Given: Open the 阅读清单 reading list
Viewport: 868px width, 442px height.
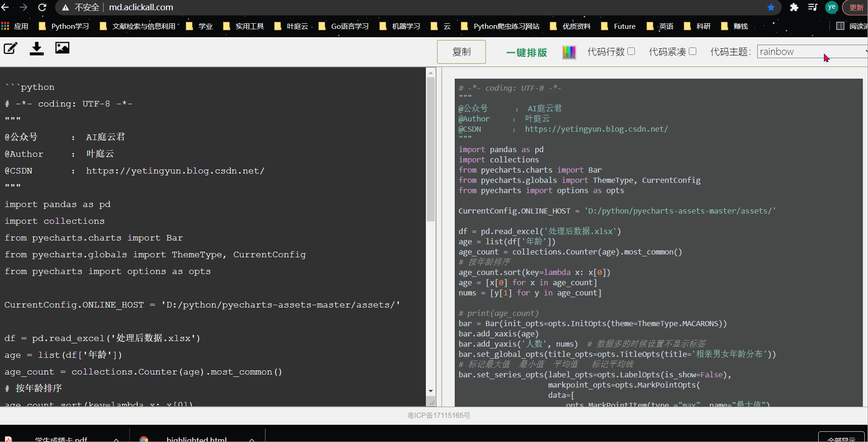Looking at the screenshot, I should click(852, 26).
